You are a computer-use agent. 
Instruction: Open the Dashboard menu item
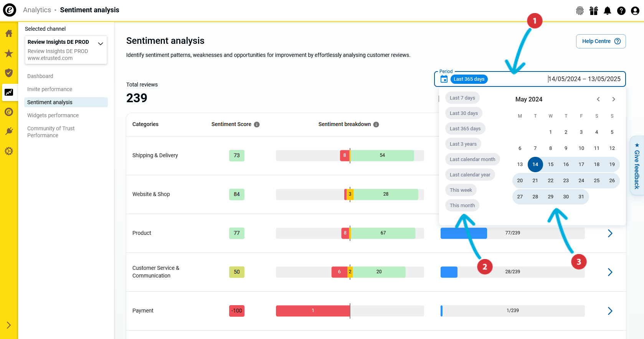[40, 76]
